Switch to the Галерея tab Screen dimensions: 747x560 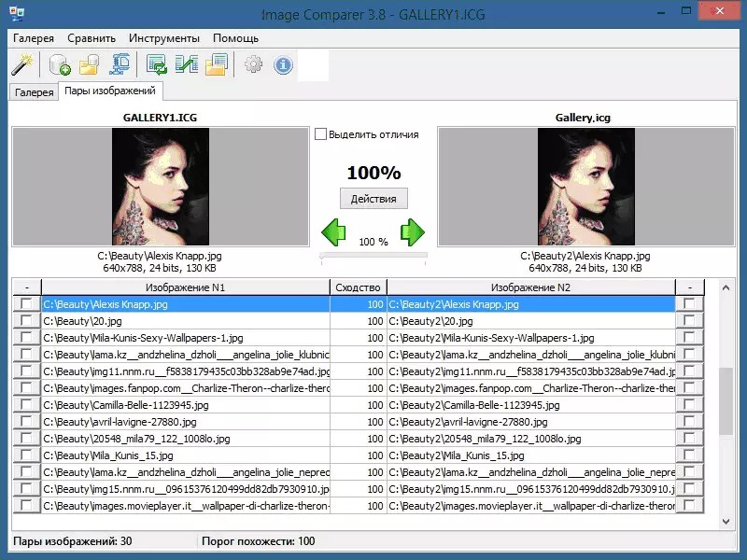coord(34,91)
